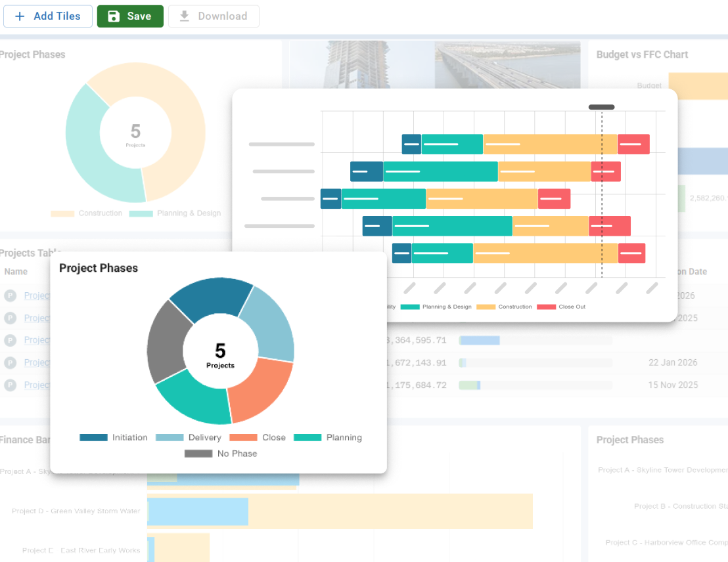This screenshot has height=562, width=728.
Task: Click the blue progress bar for 3,364,595.71 row
Action: 480,339
